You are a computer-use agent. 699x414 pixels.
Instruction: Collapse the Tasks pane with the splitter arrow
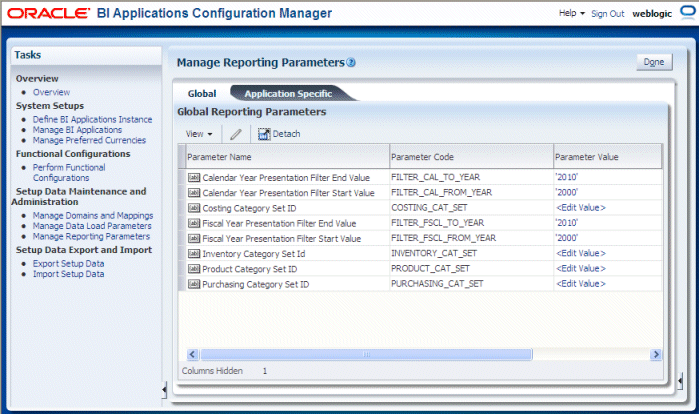(x=164, y=390)
